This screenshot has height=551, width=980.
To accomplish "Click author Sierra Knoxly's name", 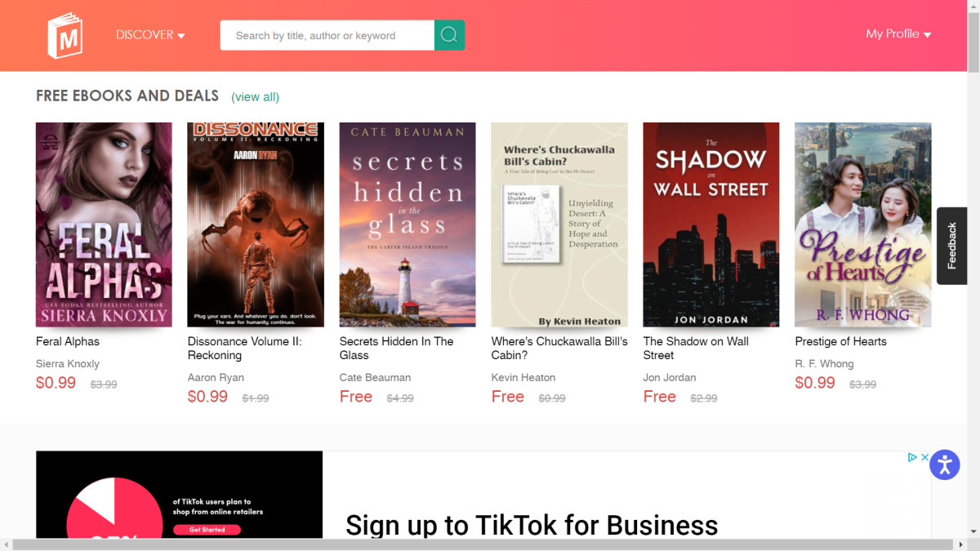I will pos(67,363).
